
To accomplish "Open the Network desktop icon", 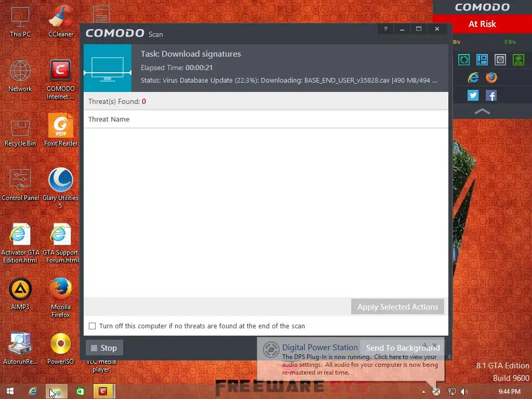I will (20, 75).
